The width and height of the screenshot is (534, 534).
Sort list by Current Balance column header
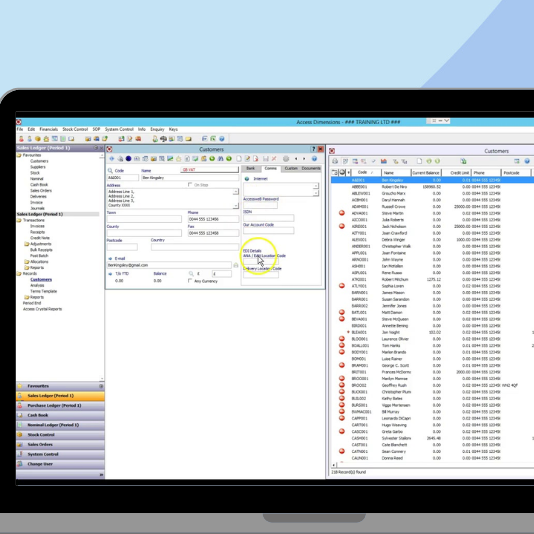tap(426, 173)
